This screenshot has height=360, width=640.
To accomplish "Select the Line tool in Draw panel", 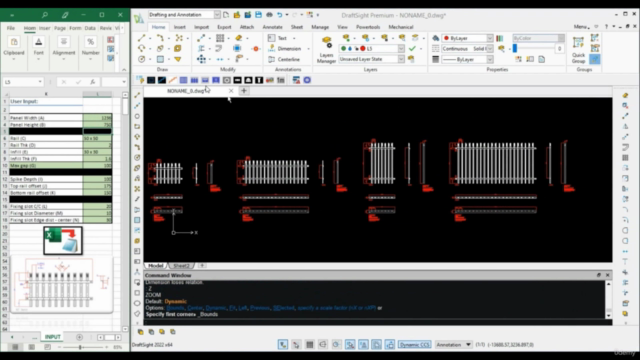I will pyautogui.click(x=141, y=38).
